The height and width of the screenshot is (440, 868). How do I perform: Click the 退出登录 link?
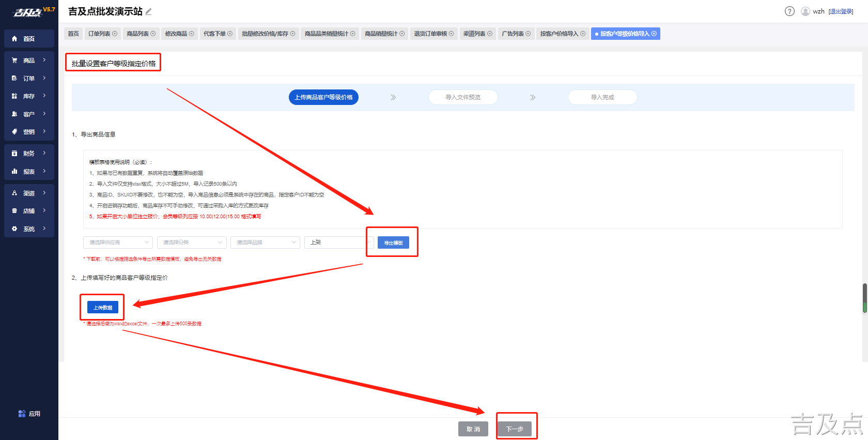tap(841, 11)
